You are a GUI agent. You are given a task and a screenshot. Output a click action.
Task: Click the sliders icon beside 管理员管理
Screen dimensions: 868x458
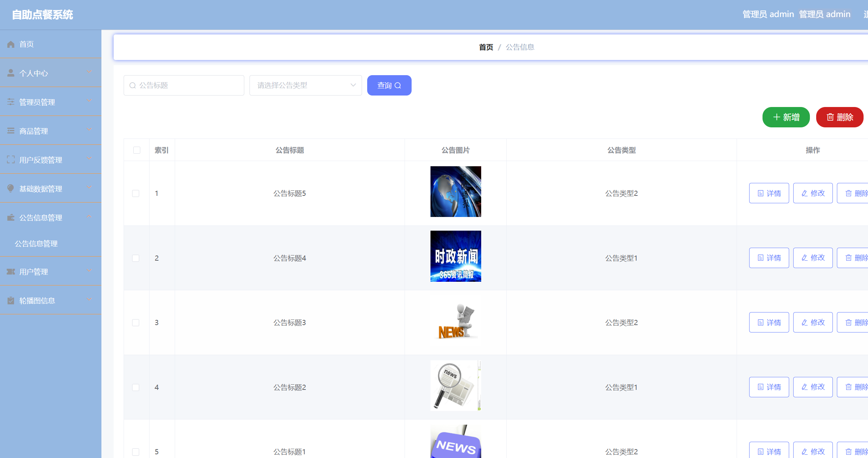(x=11, y=101)
